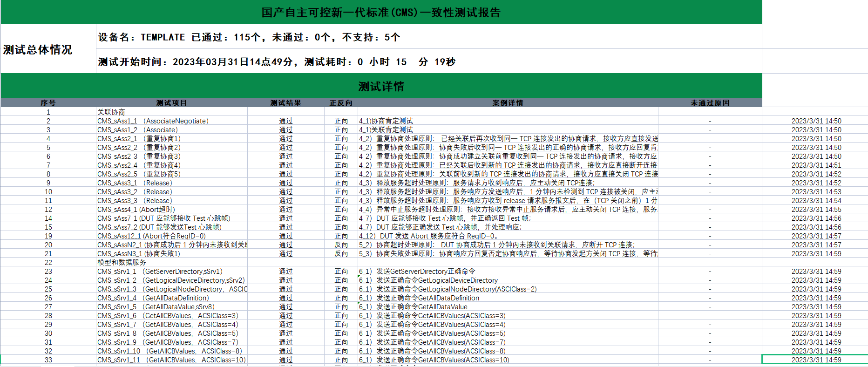Select the 6_1) 发送GetServerDirectory正确命令 cell
The height and width of the screenshot is (367, 868).
508,271
